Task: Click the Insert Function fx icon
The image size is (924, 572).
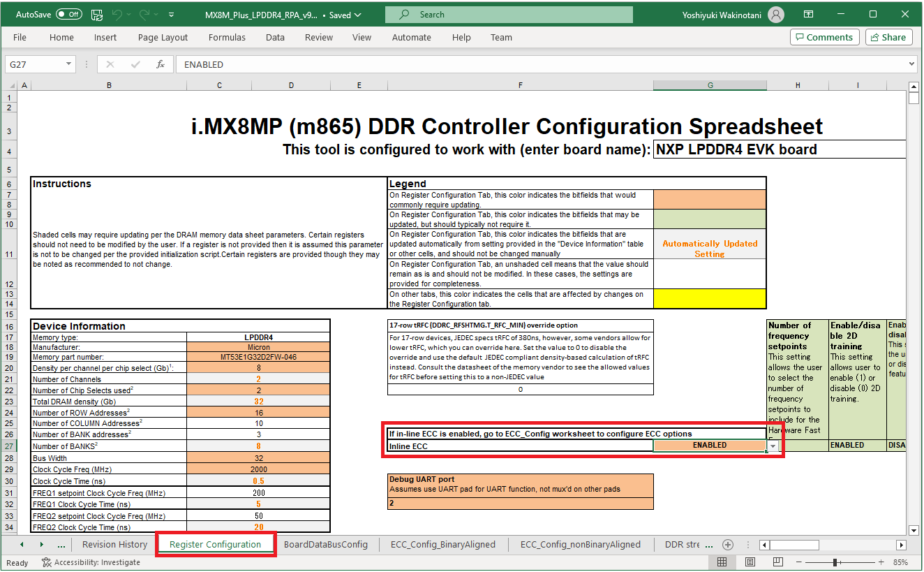Action: (x=161, y=64)
